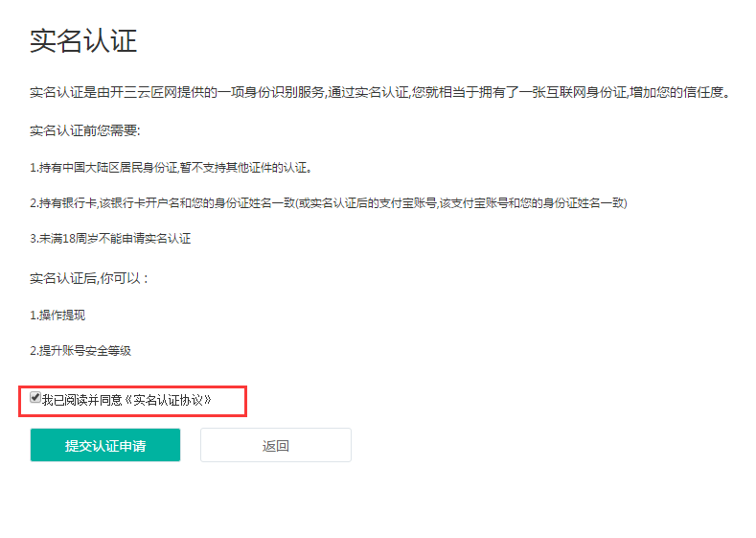756x538 pixels.
Task: Click the 1.操作提现 benefit line
Action: [57, 316]
